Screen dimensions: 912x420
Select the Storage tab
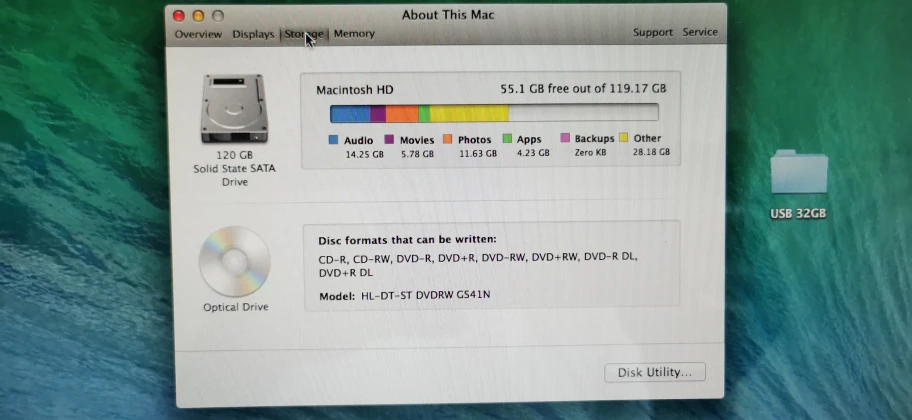pos(303,34)
